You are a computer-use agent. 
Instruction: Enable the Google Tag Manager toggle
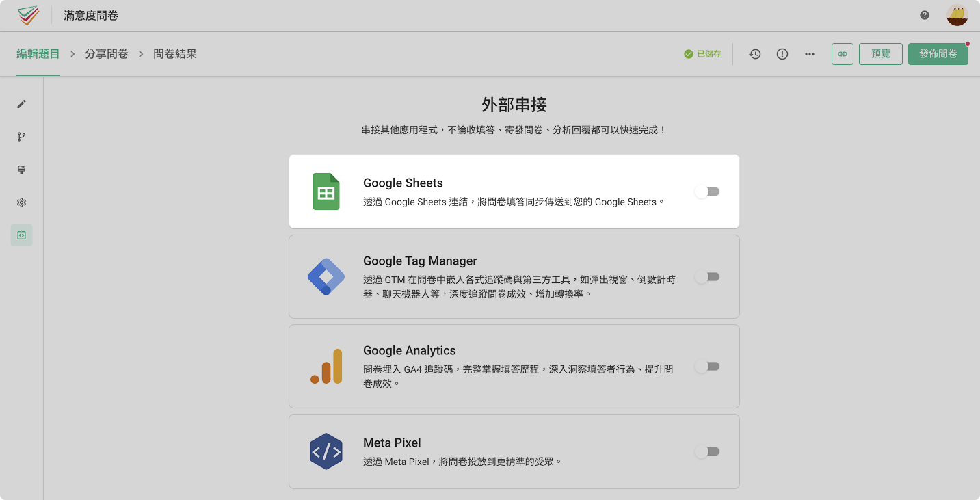point(707,277)
